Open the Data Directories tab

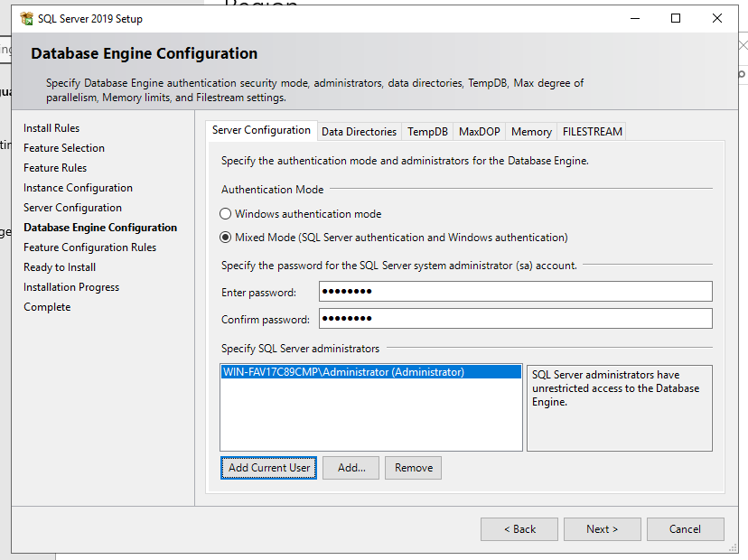[x=360, y=132]
